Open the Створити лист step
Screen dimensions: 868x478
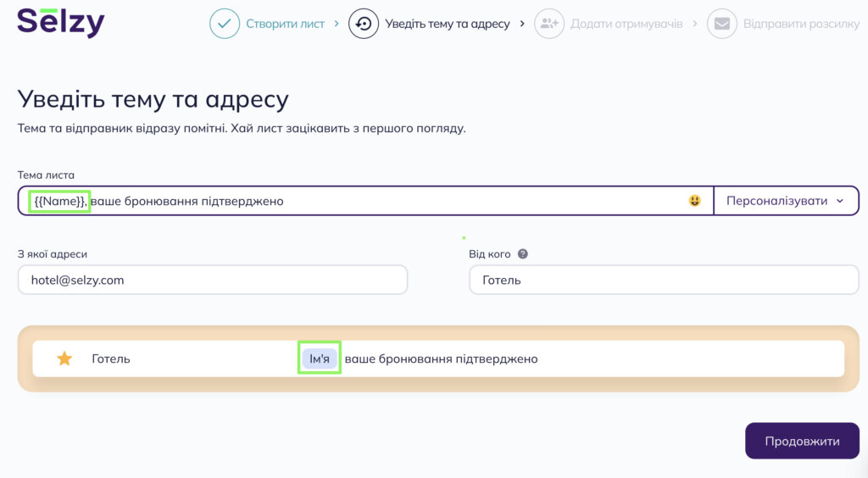point(285,24)
